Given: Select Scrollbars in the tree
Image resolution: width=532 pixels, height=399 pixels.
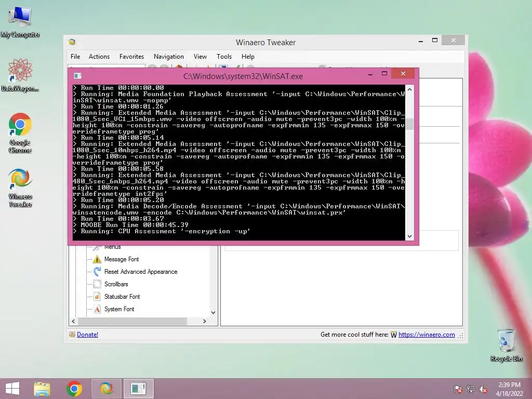Looking at the screenshot, I should (x=116, y=284).
